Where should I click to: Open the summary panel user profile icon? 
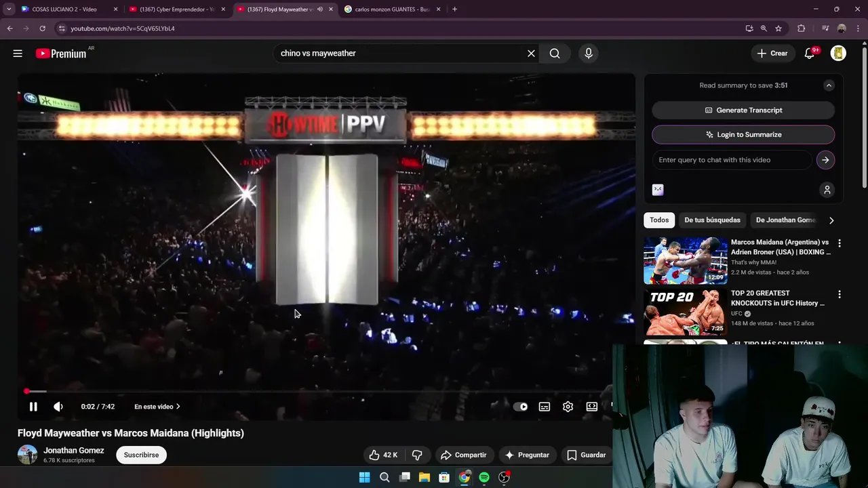click(827, 190)
